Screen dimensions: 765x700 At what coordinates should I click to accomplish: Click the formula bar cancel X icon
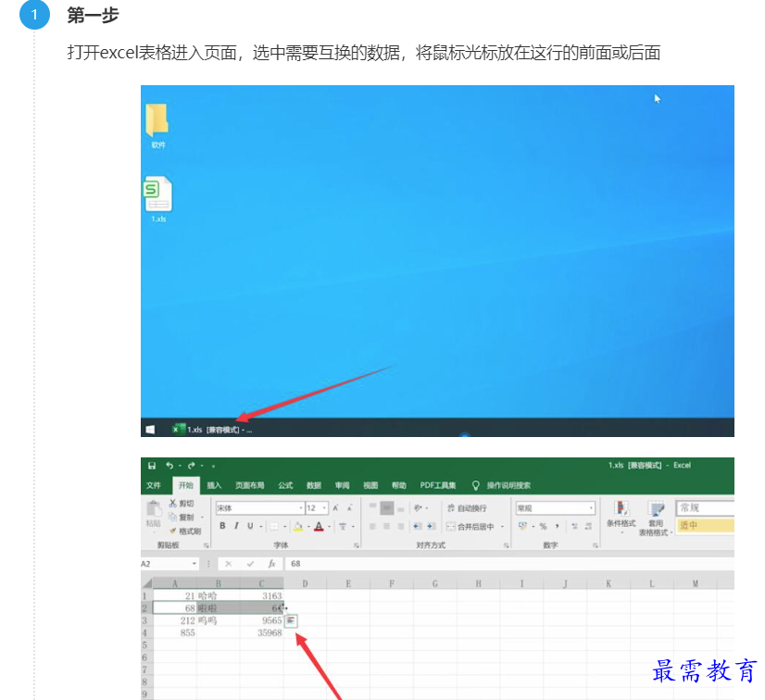pos(229,564)
